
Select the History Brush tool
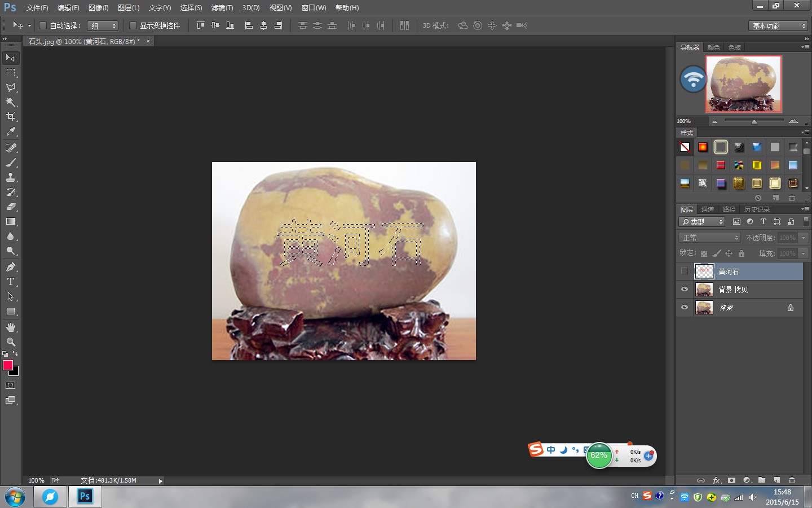point(11,192)
